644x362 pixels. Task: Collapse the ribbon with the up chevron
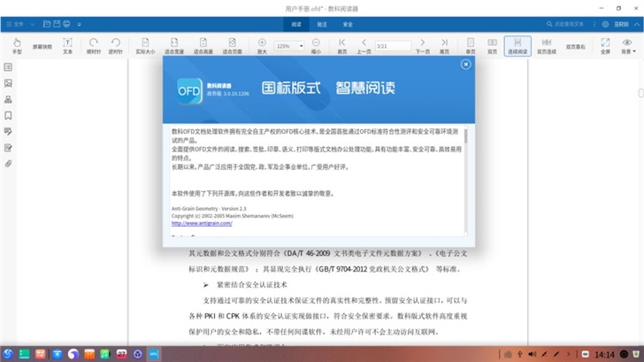pyautogui.click(x=637, y=24)
